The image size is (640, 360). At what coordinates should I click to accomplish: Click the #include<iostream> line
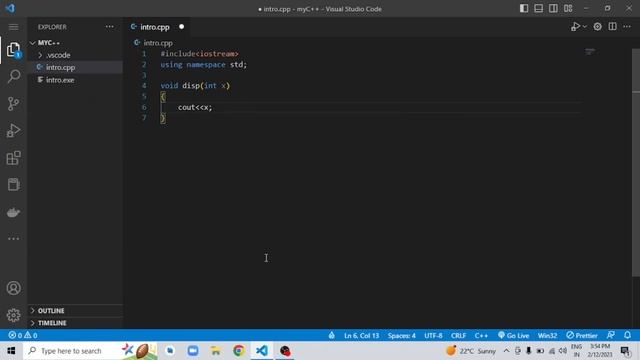[199, 54]
